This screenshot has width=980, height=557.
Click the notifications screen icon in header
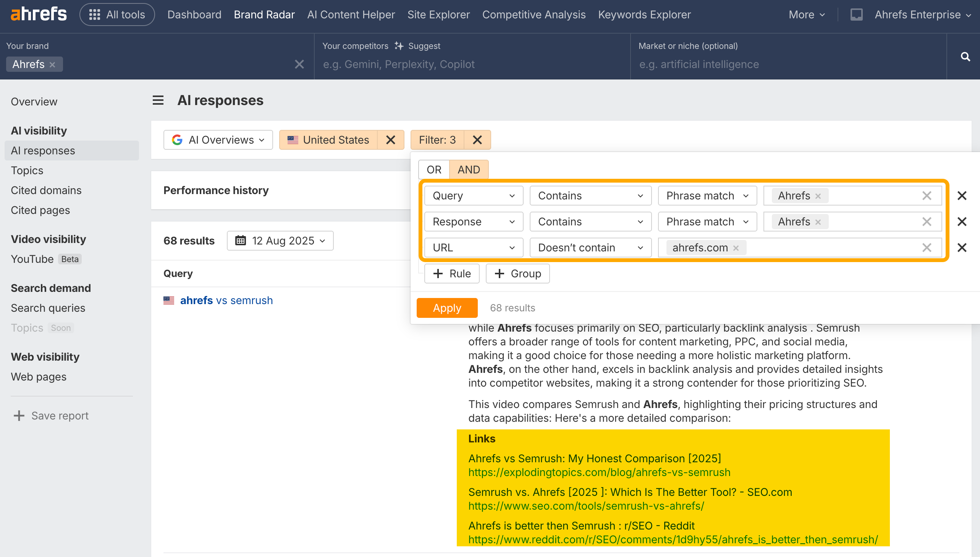856,15
